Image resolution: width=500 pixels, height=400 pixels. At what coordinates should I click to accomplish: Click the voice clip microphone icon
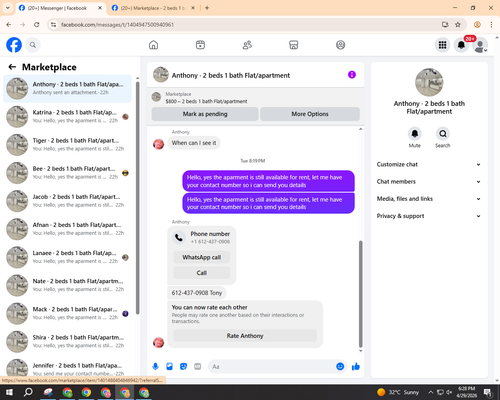pyautogui.click(x=155, y=367)
